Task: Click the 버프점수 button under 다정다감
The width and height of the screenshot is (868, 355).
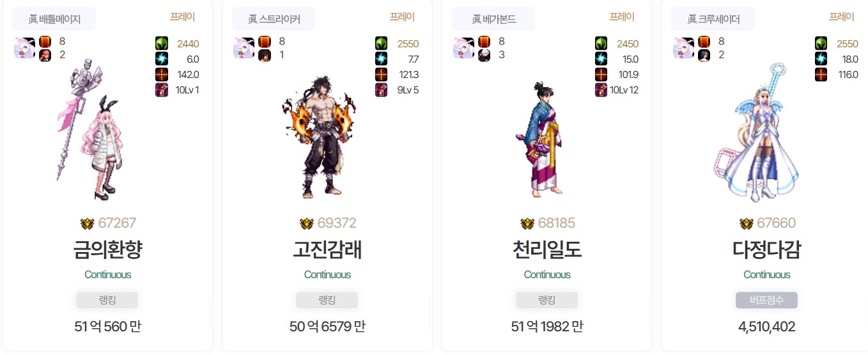Action: 766,300
